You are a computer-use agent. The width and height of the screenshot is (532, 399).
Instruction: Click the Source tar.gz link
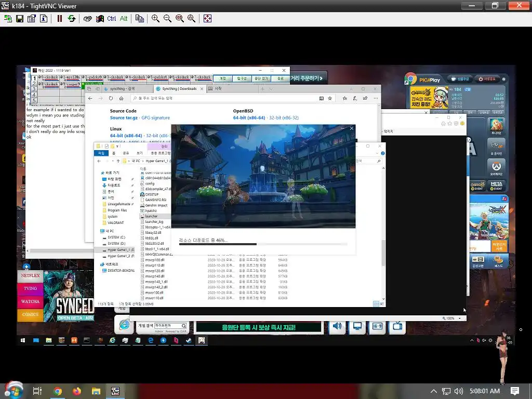click(x=124, y=118)
